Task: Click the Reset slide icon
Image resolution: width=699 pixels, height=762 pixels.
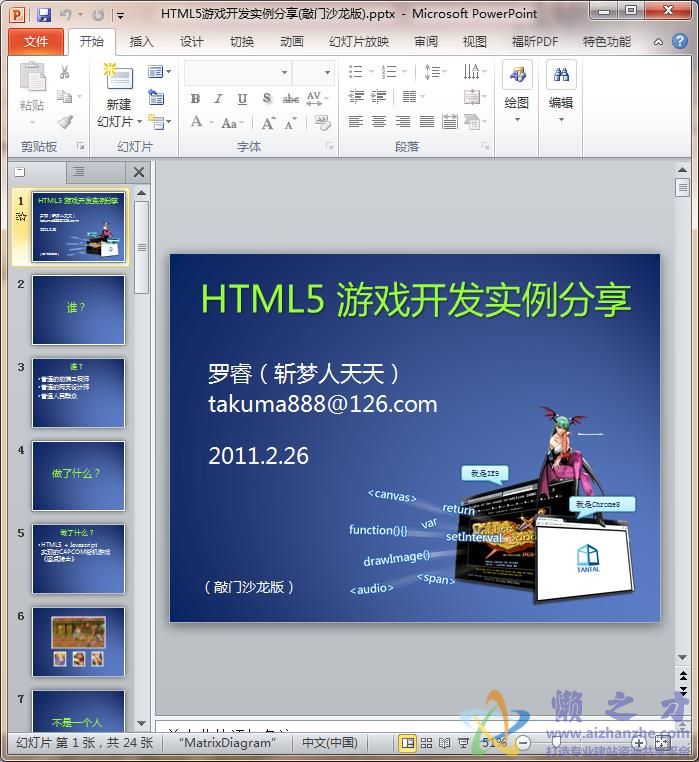Action: point(156,97)
